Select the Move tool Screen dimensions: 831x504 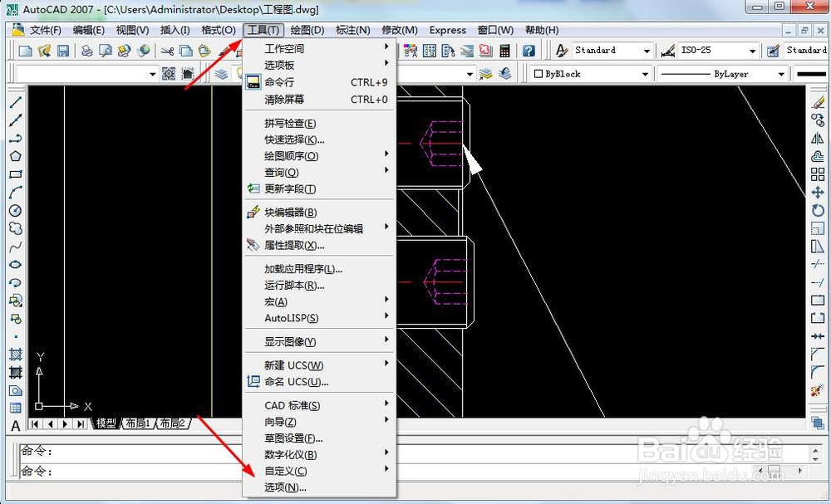[x=818, y=192]
